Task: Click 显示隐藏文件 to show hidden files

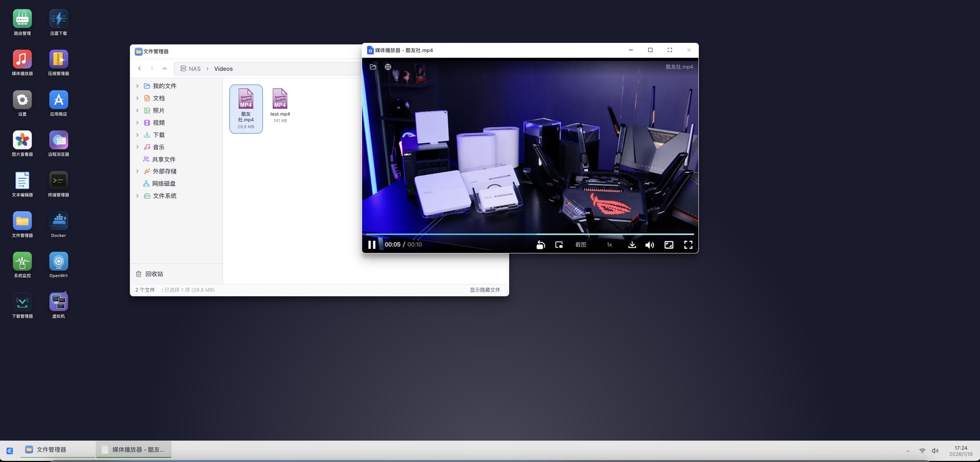Action: (x=484, y=290)
